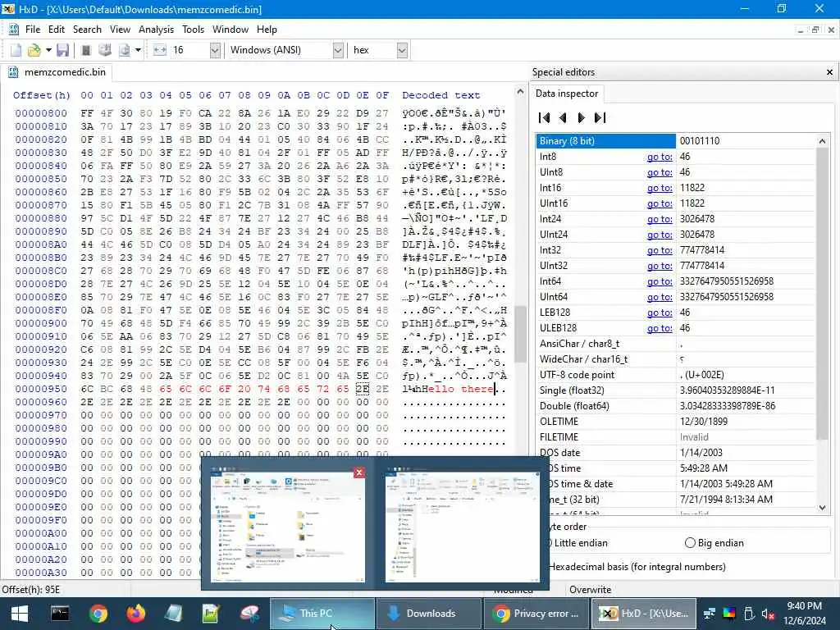This screenshot has width=840, height=630.
Task: Select the Binary (8 bit) row
Action: click(x=676, y=141)
